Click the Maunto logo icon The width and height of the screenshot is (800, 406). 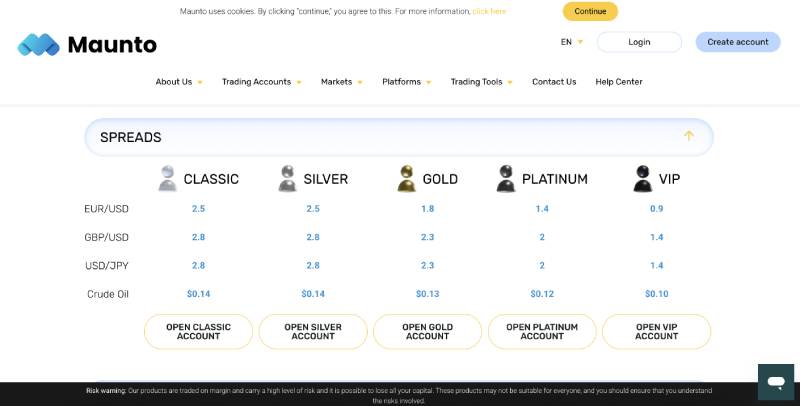(39, 44)
